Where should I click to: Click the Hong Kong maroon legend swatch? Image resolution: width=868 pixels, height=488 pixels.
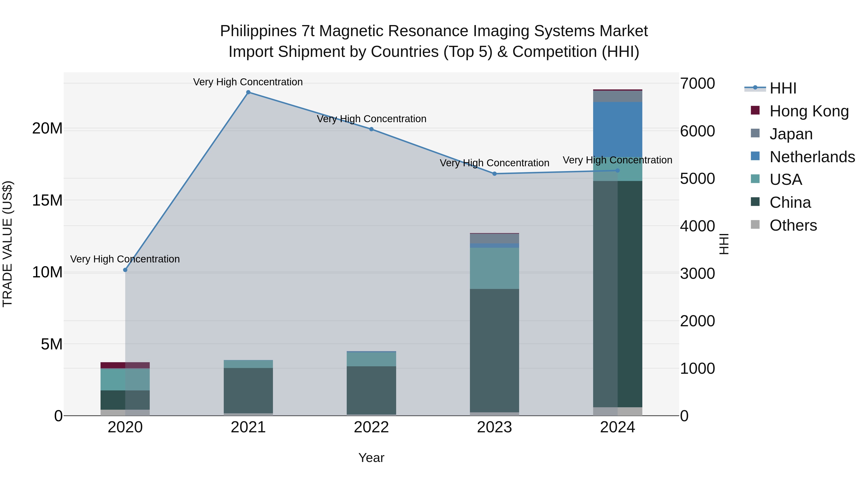[755, 110]
